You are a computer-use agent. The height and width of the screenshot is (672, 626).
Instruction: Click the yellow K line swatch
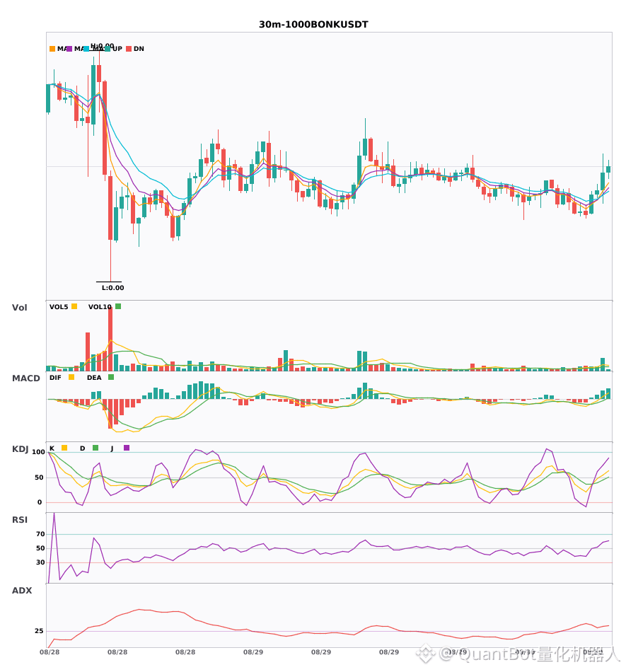pos(64,448)
